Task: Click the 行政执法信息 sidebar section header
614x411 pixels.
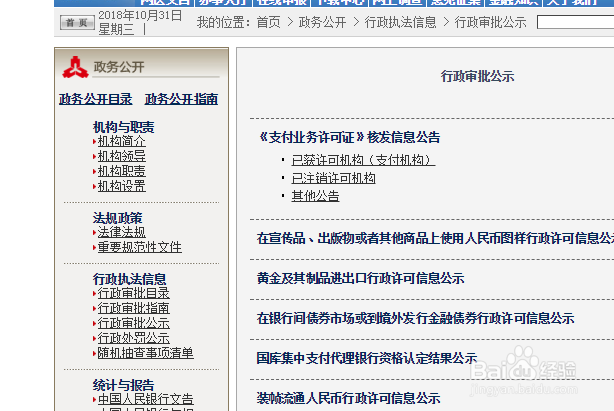Action: (x=130, y=279)
